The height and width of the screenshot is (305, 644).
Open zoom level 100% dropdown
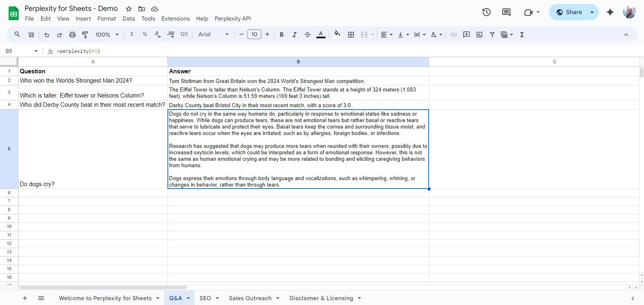click(107, 35)
